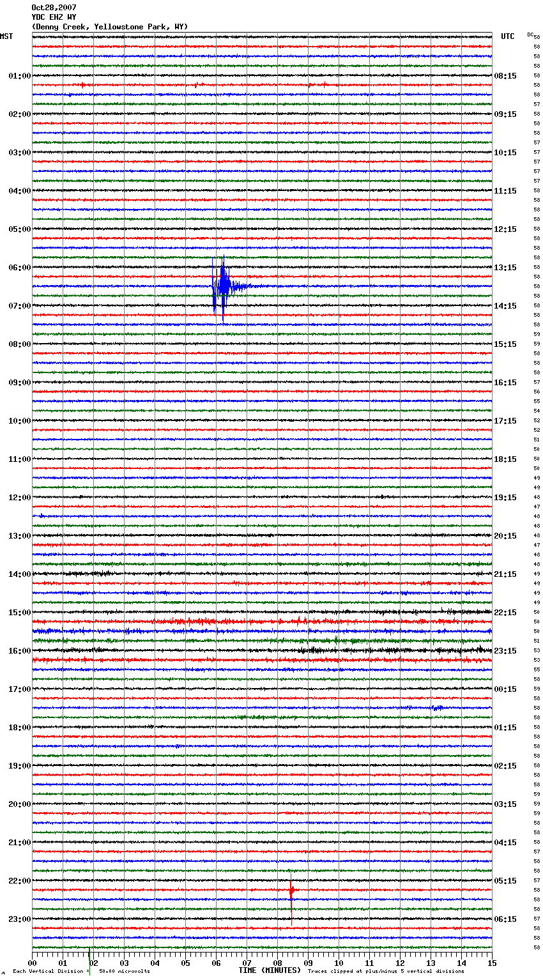Click minute 07 on the time axis
This screenshot has width=543, height=980.
pyautogui.click(x=247, y=963)
